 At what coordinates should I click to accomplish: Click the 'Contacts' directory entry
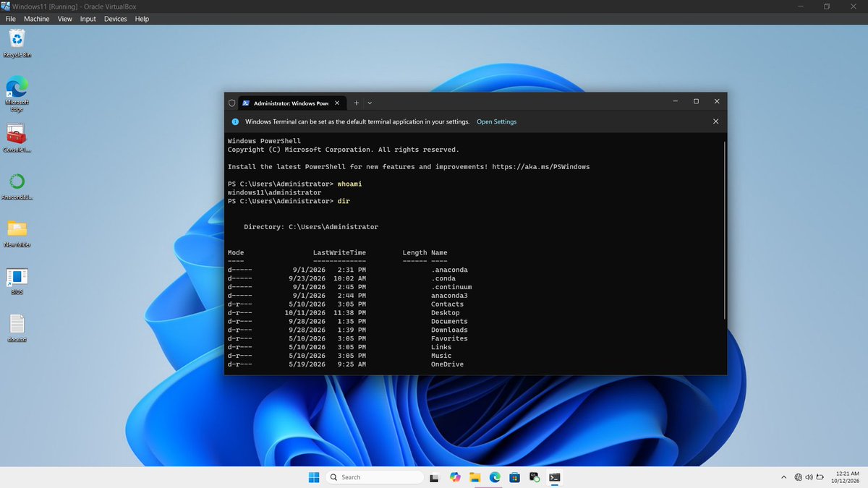(x=447, y=304)
